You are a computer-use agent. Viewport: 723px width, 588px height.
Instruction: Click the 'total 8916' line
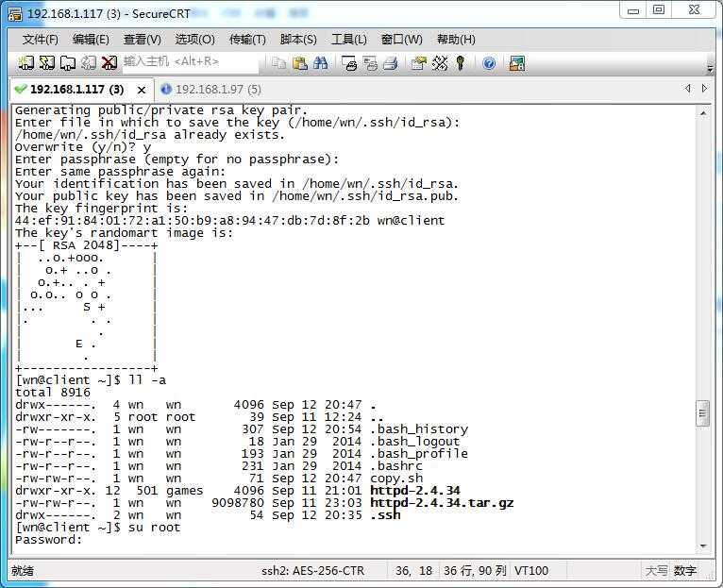coord(53,393)
